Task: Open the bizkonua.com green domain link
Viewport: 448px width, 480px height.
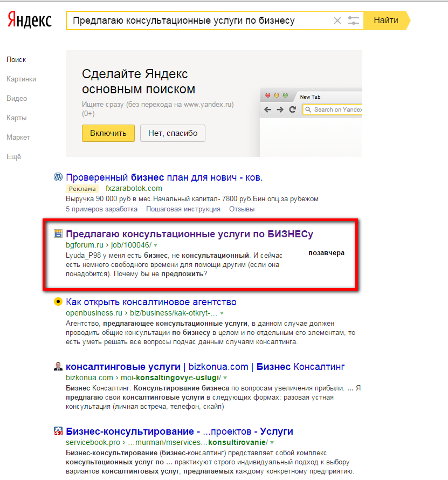Action: 89,378
